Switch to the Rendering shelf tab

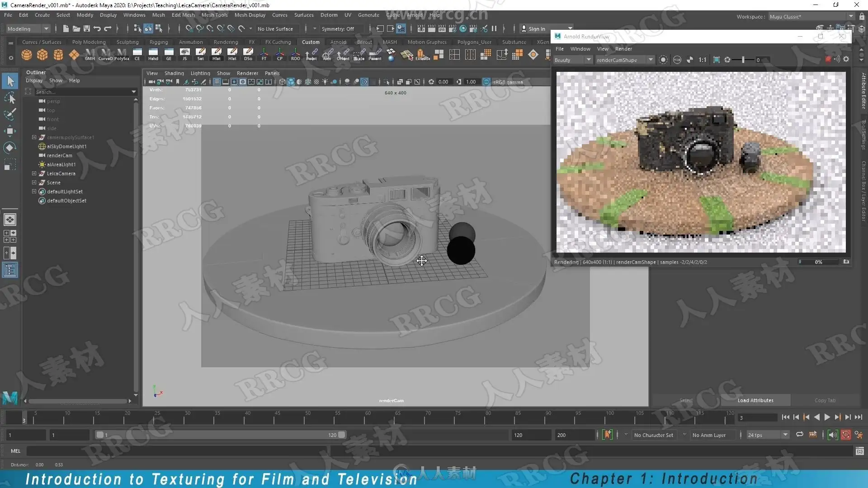[x=226, y=42]
